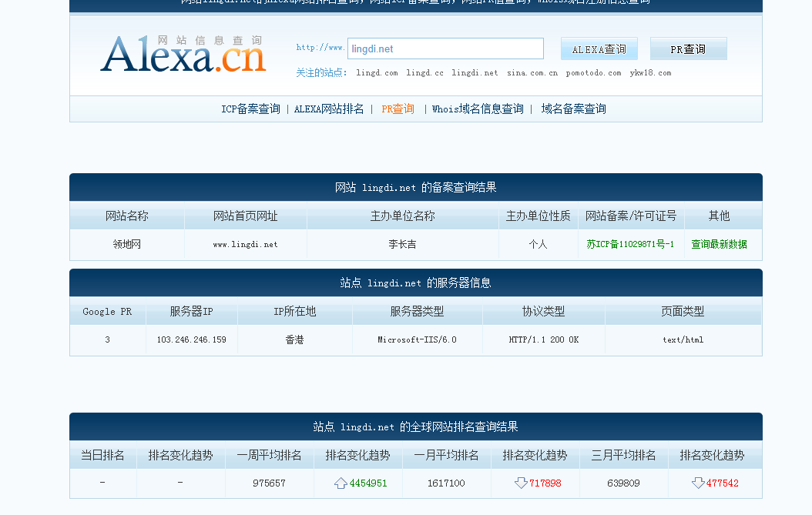The image size is (812, 515).
Task: Click the three-month average rank 639809
Action: coord(623,483)
